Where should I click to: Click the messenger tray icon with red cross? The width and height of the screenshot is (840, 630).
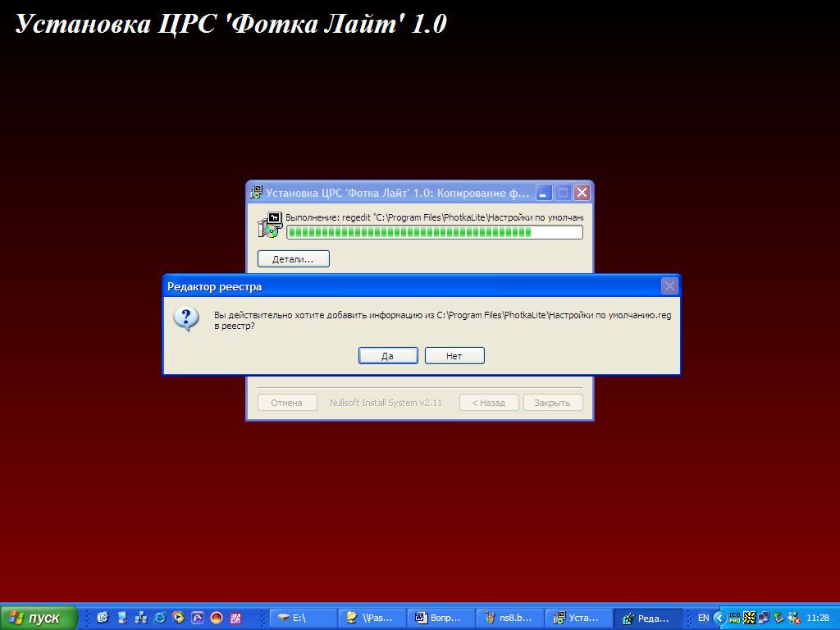tap(793, 618)
